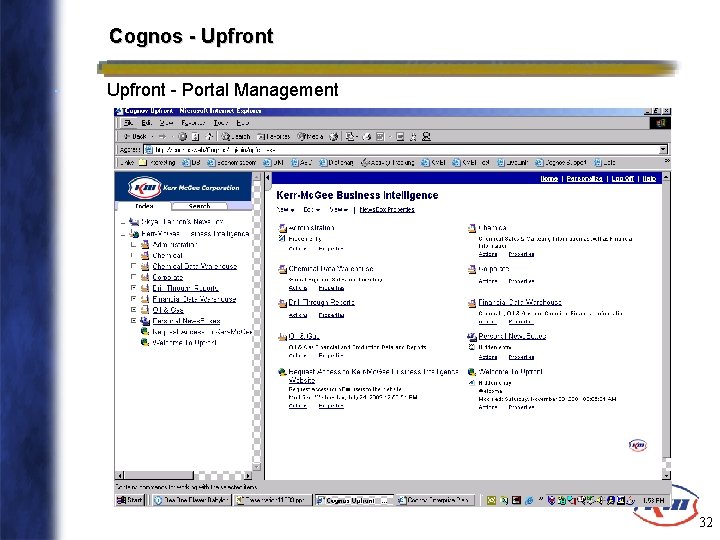Collapse the top NewsIndex tree node

coord(123,222)
